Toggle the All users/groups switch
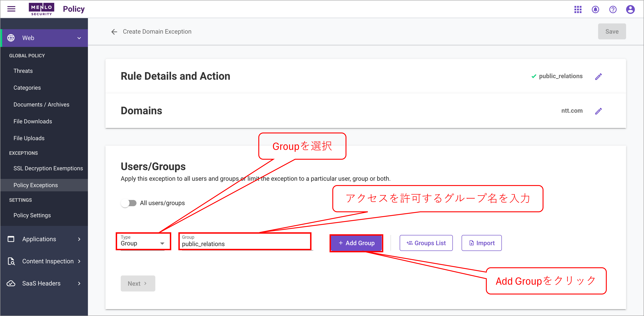 click(129, 203)
